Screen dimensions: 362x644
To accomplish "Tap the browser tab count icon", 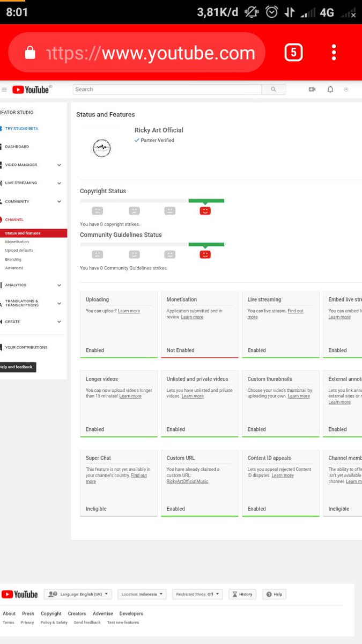I will click(x=293, y=53).
